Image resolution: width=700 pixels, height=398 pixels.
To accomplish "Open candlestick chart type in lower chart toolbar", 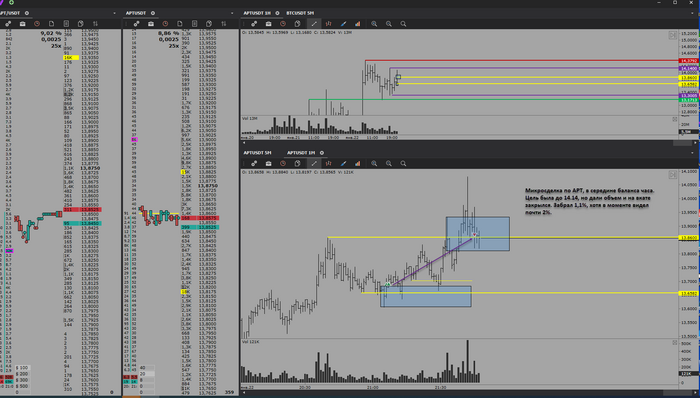I will click(x=329, y=163).
